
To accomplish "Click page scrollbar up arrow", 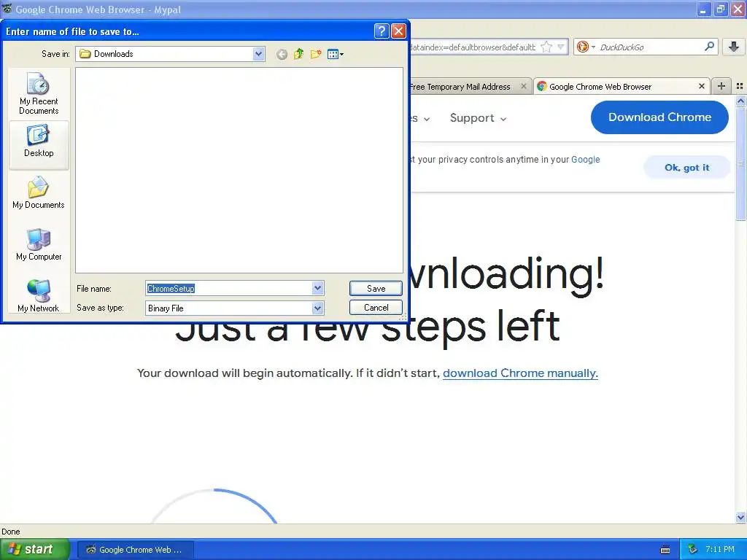I will pyautogui.click(x=740, y=101).
